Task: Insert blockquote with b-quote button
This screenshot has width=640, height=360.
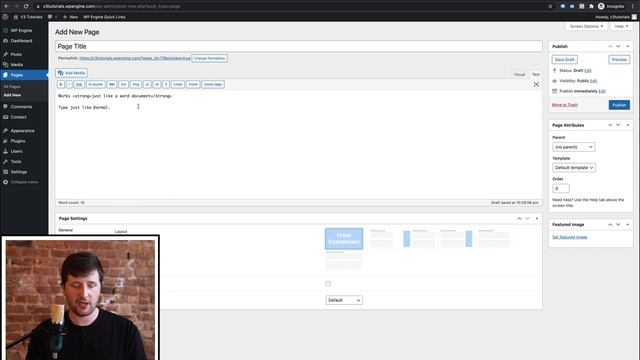Action: (96, 84)
